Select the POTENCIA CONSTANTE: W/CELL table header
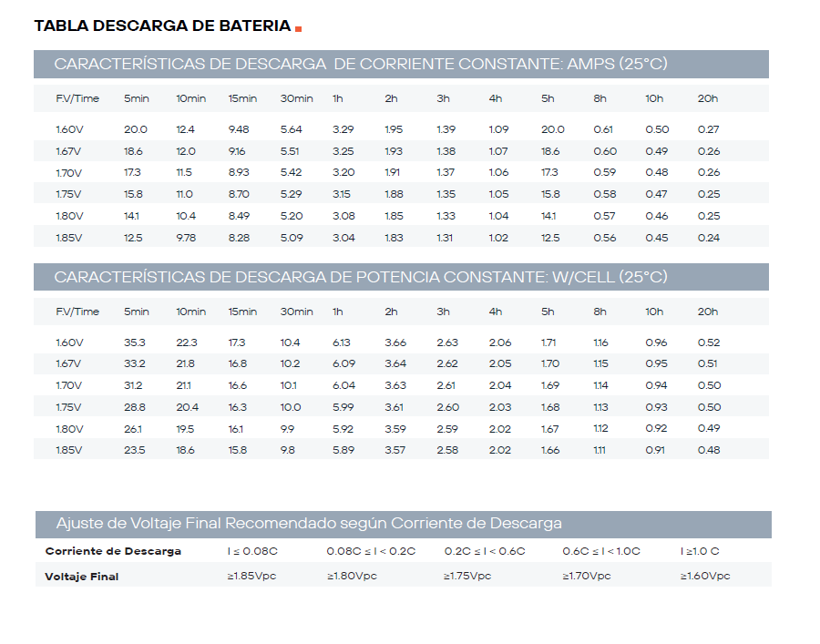 click(361, 277)
